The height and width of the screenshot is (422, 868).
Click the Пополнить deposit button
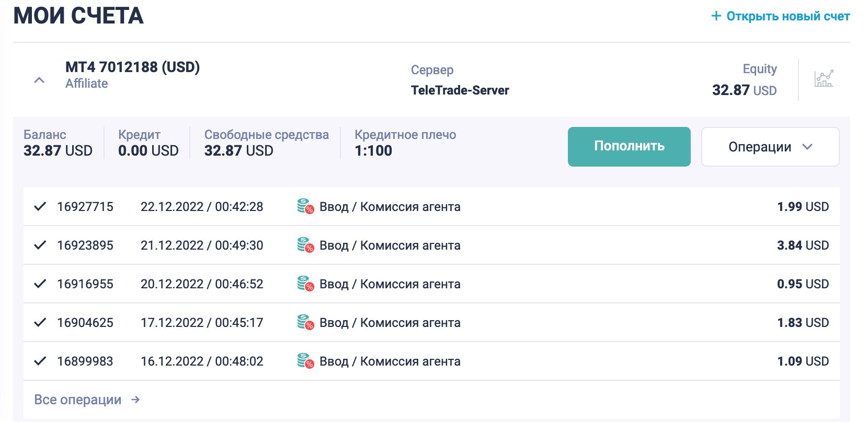point(629,147)
